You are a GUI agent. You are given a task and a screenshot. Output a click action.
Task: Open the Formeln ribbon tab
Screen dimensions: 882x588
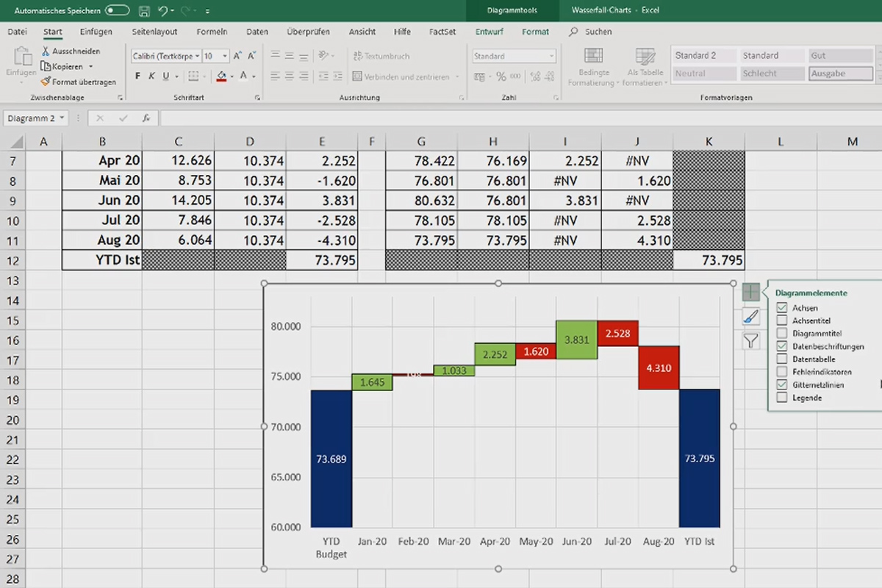[212, 32]
